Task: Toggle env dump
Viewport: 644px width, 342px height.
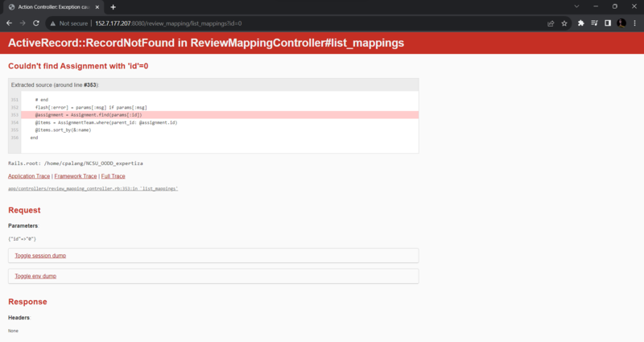Action: (x=35, y=276)
